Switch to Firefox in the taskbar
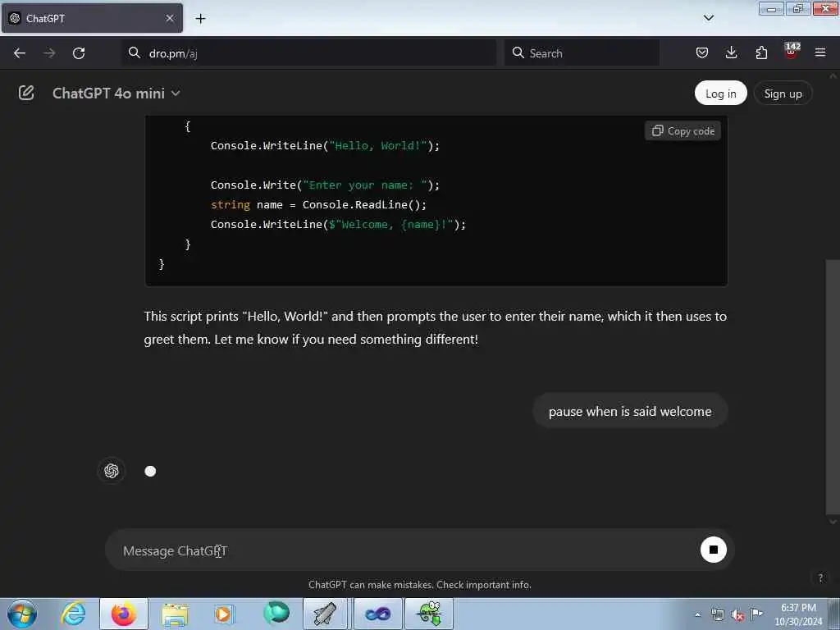The height and width of the screenshot is (630, 840). coord(124,614)
